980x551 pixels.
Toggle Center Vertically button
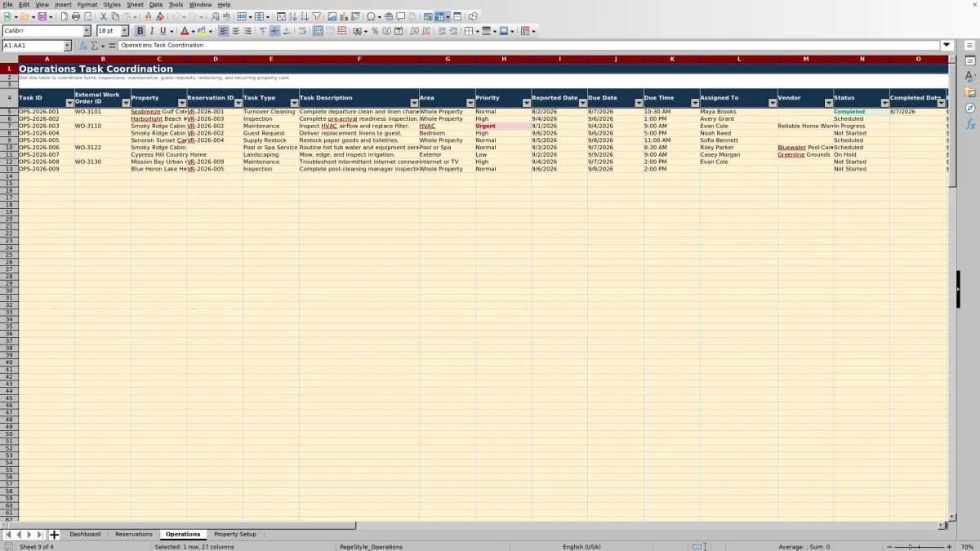pos(274,31)
